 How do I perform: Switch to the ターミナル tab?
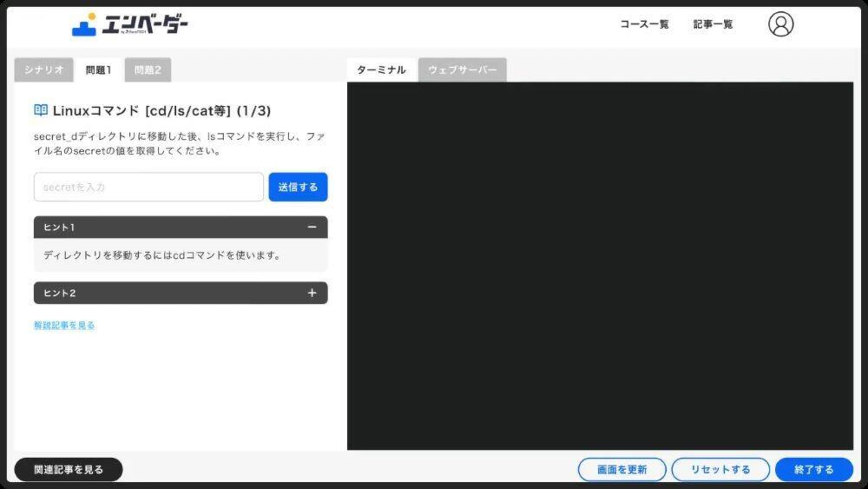381,70
